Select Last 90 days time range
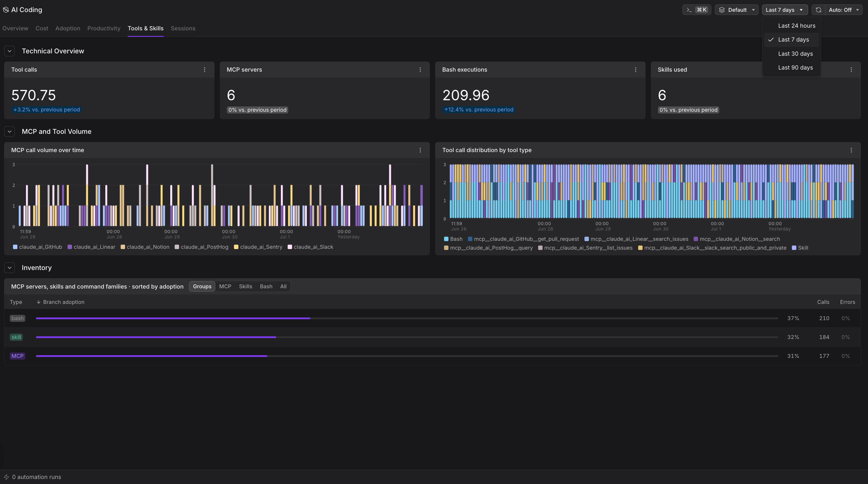This screenshot has height=484, width=868. tap(791, 68)
